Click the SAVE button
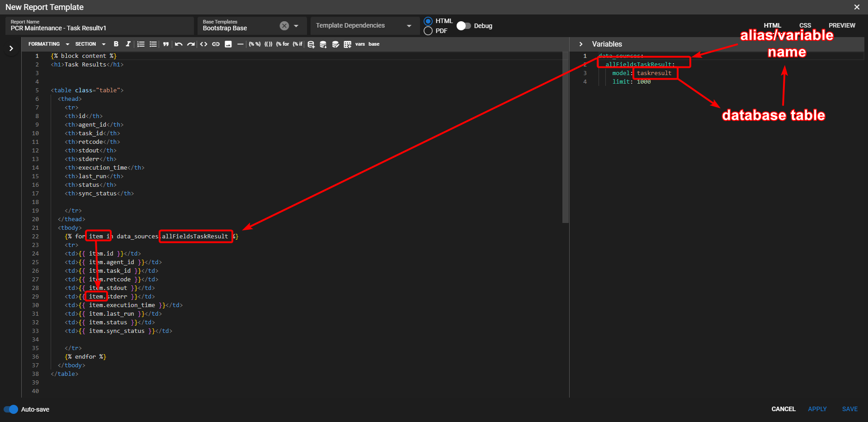 849,409
